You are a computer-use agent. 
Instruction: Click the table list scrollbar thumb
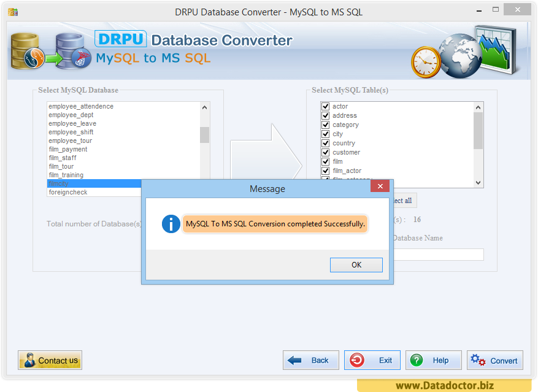click(478, 131)
